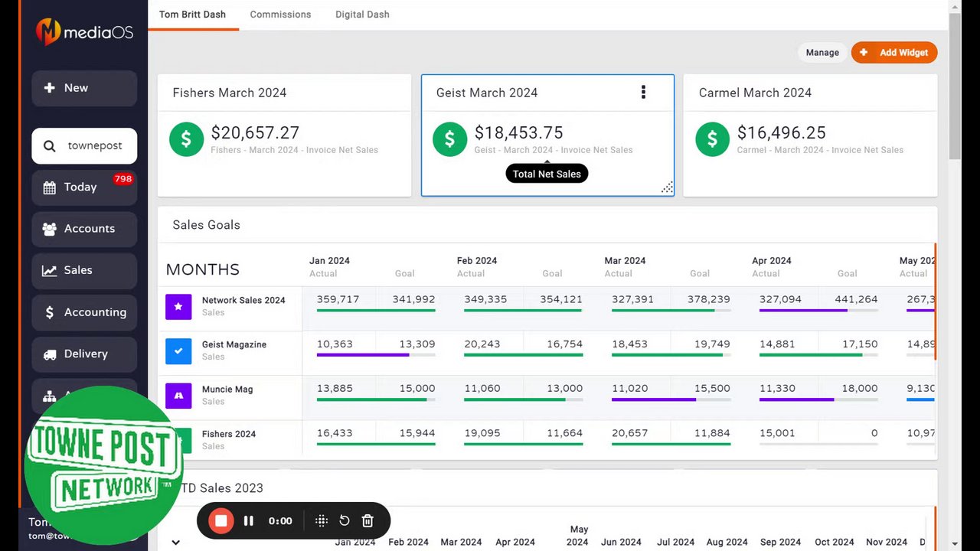The height and width of the screenshot is (551, 980).
Task: Switch to the Tom Britt Dash tab
Action: click(193, 15)
